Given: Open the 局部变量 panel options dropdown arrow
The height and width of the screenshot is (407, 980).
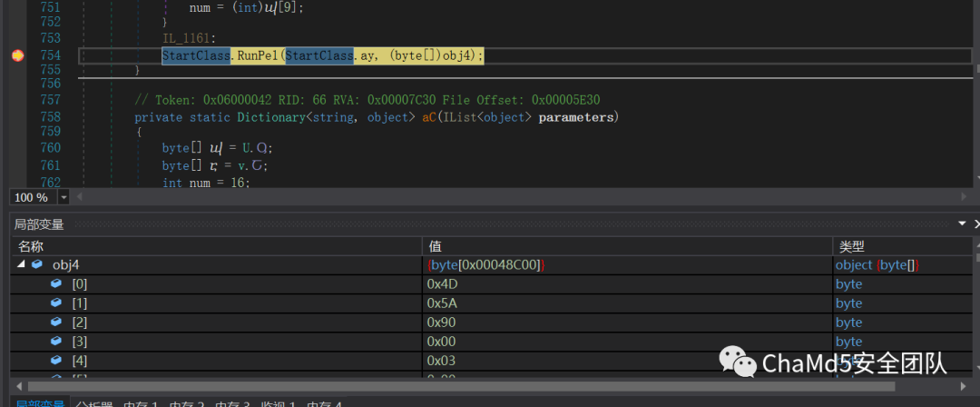Looking at the screenshot, I should tap(963, 223).
